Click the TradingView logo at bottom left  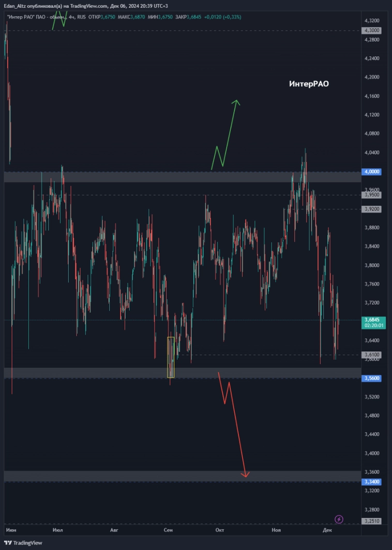(x=23, y=543)
